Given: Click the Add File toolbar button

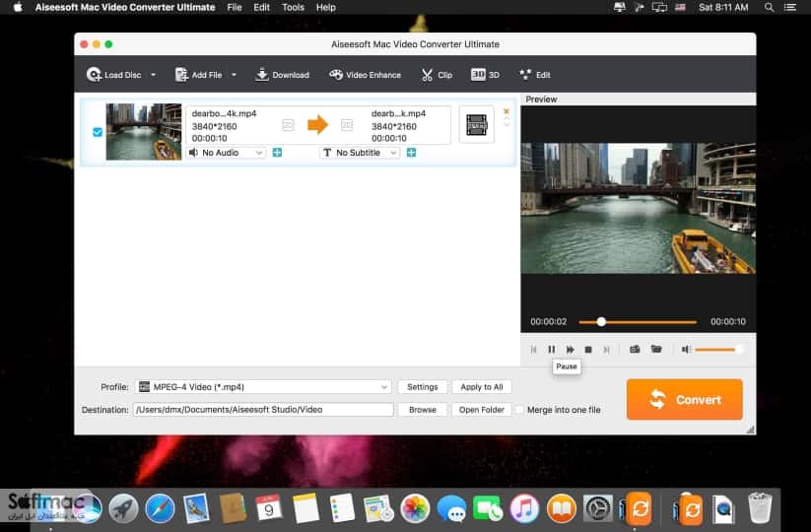Looking at the screenshot, I should coord(199,75).
